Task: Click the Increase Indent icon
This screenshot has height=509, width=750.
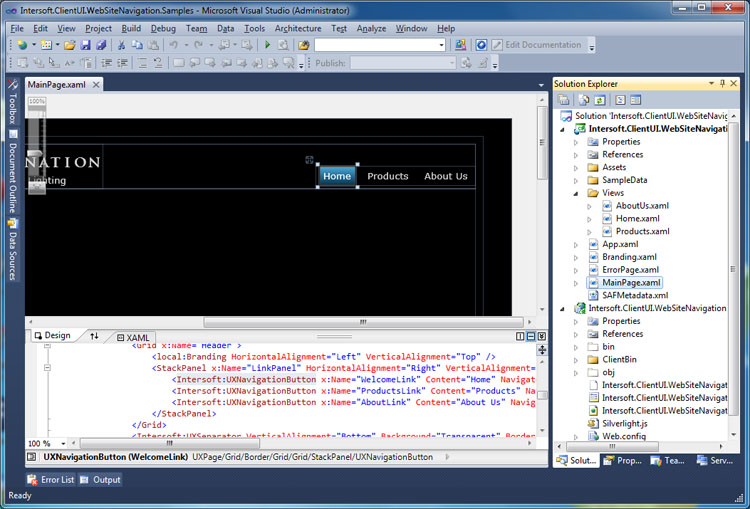Action: 122,63
